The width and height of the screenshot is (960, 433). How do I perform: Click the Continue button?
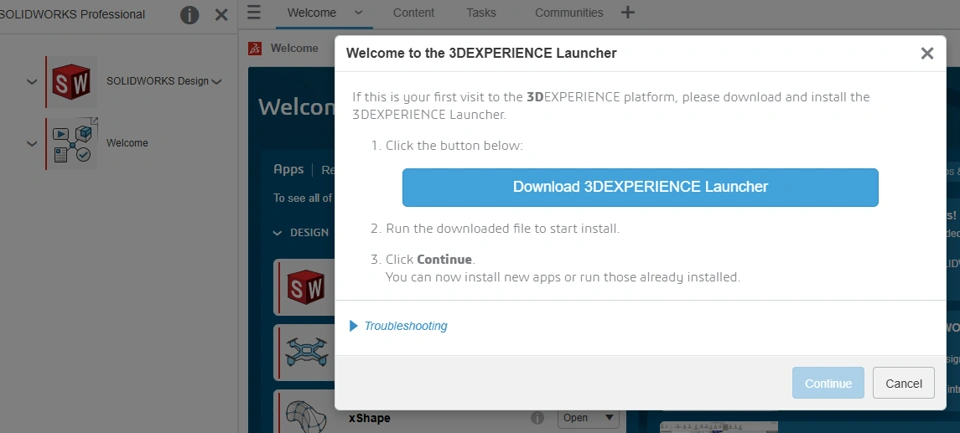827,383
